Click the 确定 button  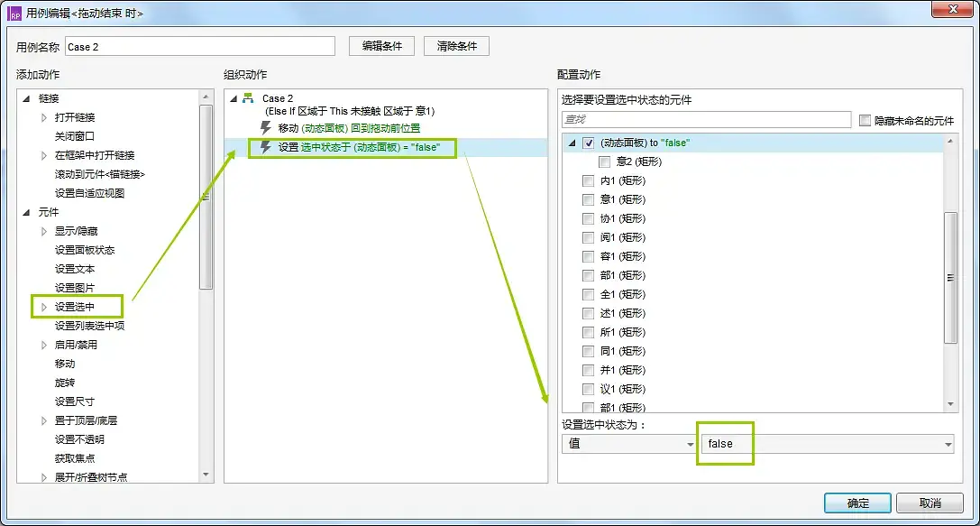[x=857, y=503]
